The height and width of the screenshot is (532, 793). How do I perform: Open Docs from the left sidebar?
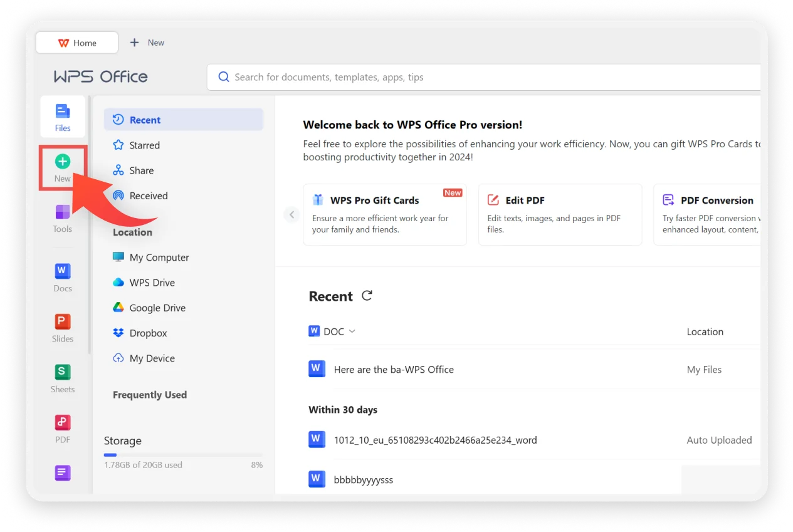coord(63,277)
